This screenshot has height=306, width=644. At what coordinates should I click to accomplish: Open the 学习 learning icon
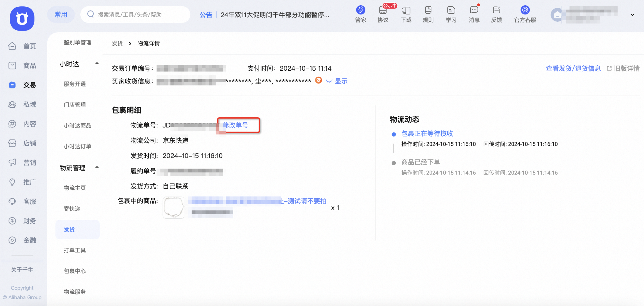click(x=451, y=10)
